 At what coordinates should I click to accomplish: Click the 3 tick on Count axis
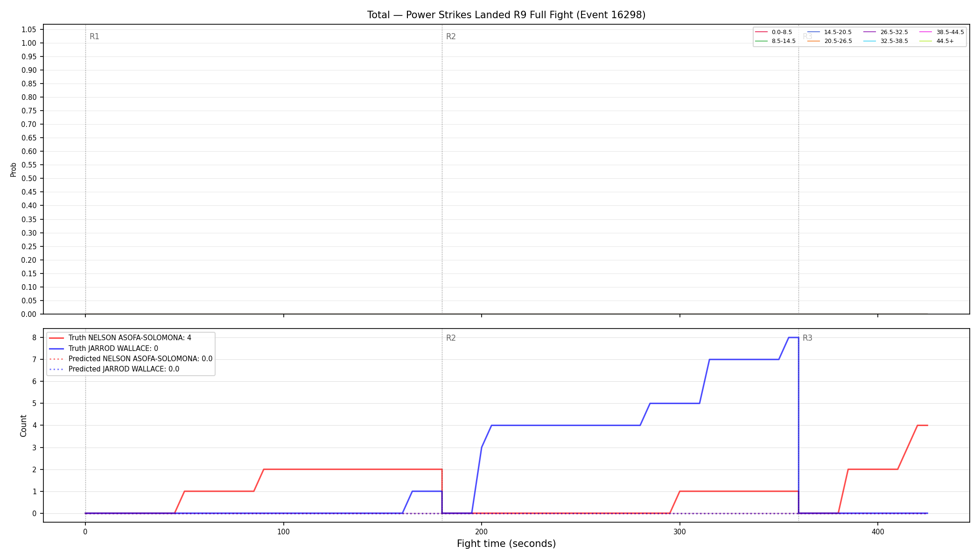(x=34, y=448)
